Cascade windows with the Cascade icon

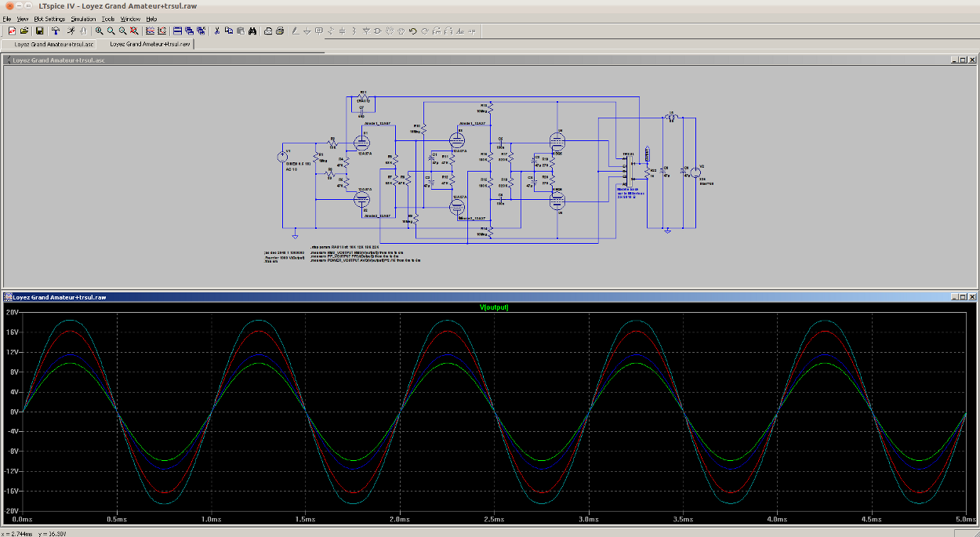point(190,31)
